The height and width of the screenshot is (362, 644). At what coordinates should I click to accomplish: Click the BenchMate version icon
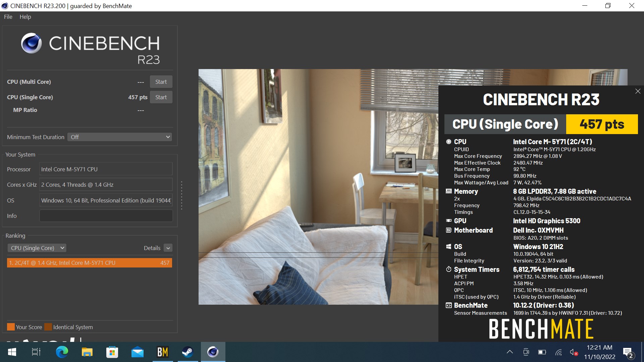(448, 305)
